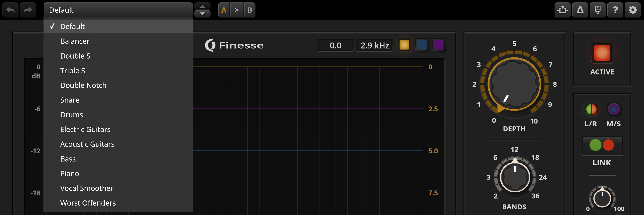Screen dimensions: 644x215
Task: Choose the Double S preset
Action: 118,56
